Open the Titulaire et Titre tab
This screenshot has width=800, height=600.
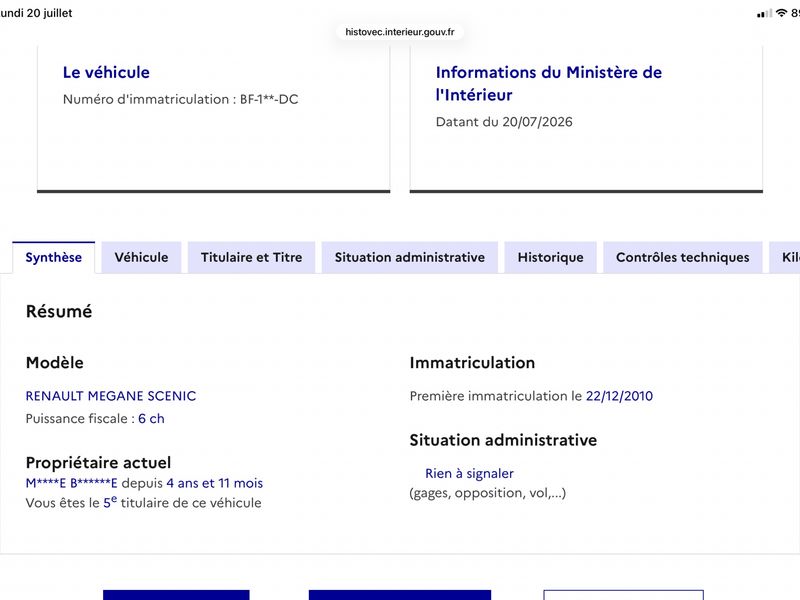point(252,257)
